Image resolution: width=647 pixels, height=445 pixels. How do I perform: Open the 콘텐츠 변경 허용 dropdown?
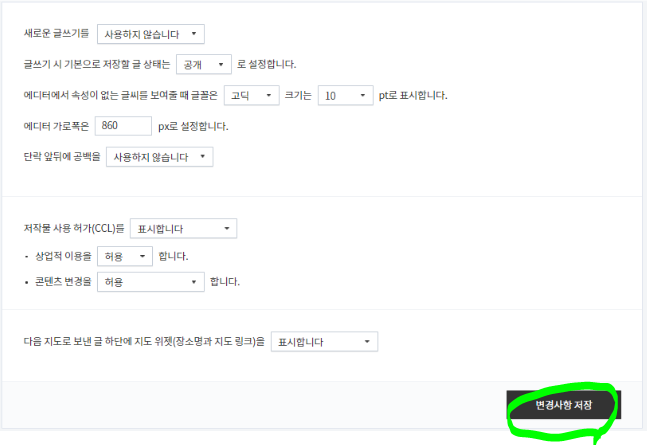click(151, 282)
